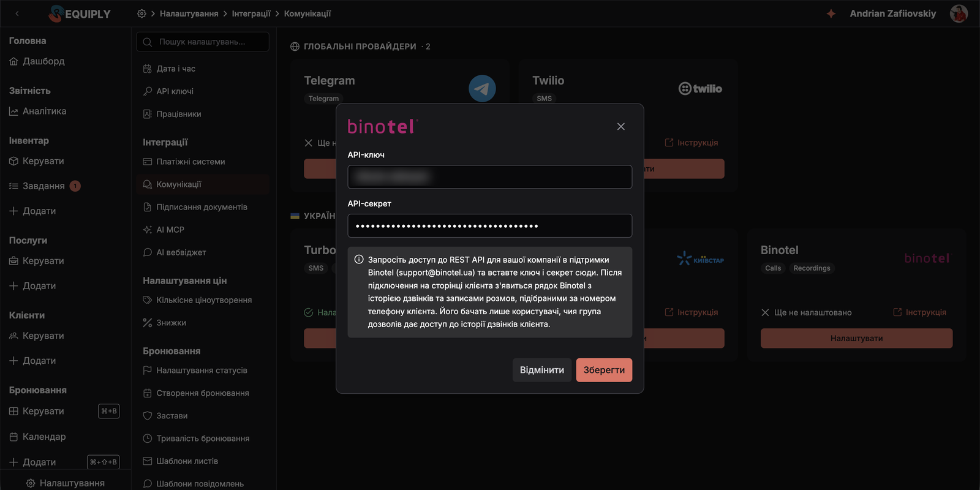This screenshot has height=490, width=980.
Task: Click the Binotel card logo
Action: click(x=927, y=258)
